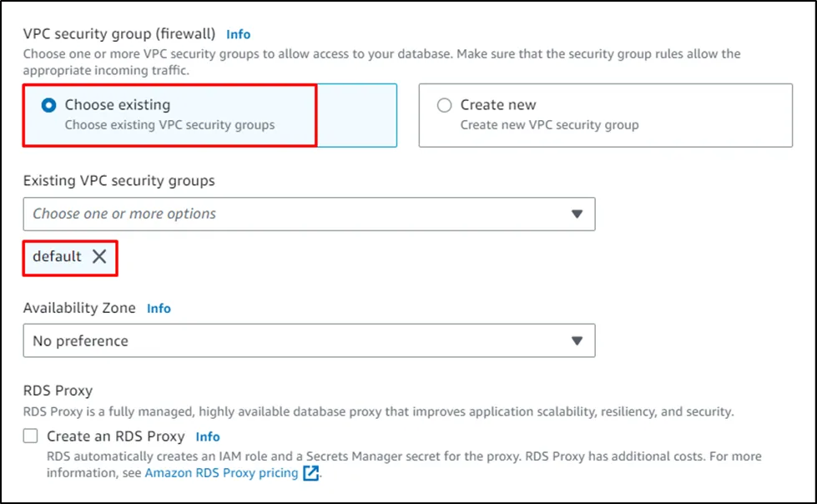Click the Choose existing VPC security groups description

tap(169, 125)
